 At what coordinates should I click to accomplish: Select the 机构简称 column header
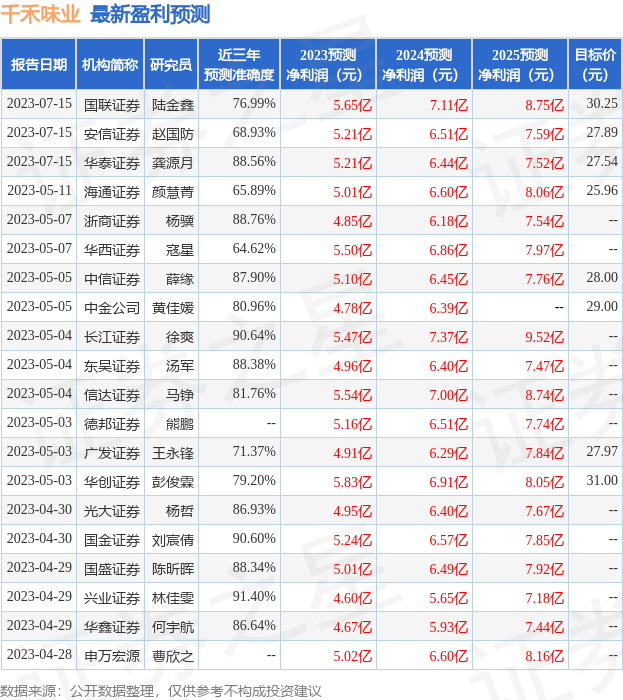click(x=110, y=65)
